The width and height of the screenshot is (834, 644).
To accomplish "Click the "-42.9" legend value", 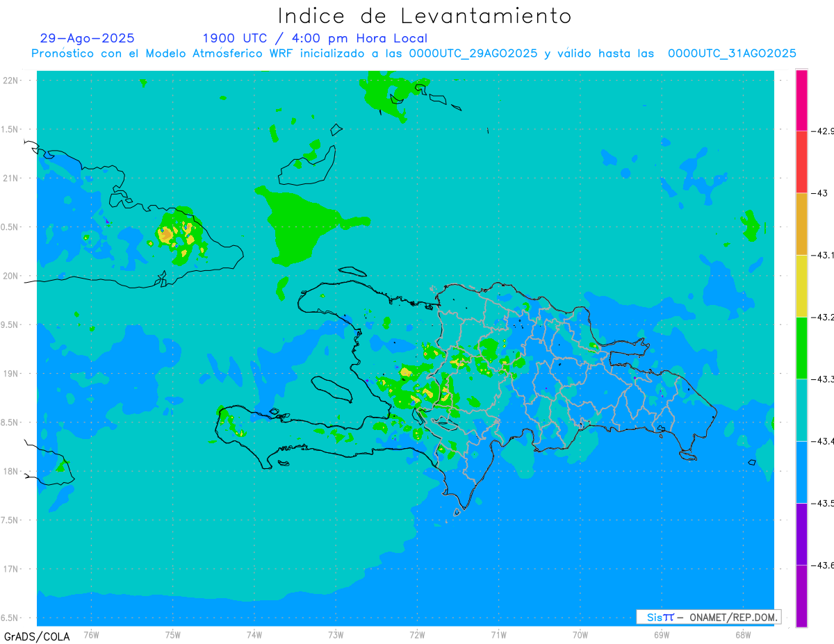I will coord(823,131).
